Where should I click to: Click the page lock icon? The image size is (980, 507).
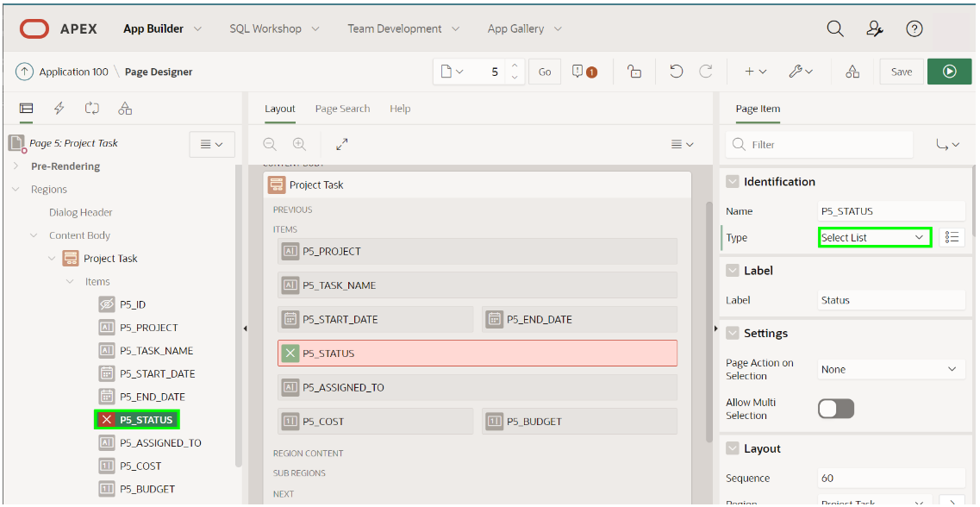tap(634, 72)
